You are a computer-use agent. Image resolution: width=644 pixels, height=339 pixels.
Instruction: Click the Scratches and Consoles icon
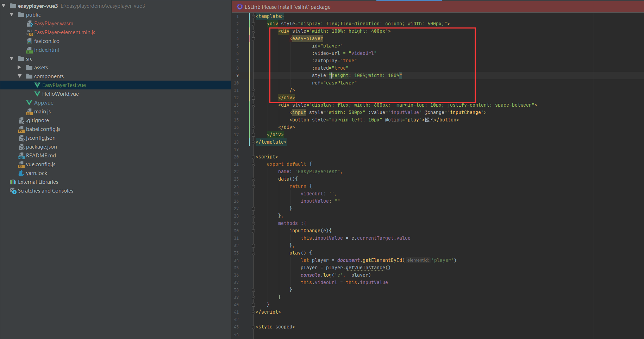point(13,190)
